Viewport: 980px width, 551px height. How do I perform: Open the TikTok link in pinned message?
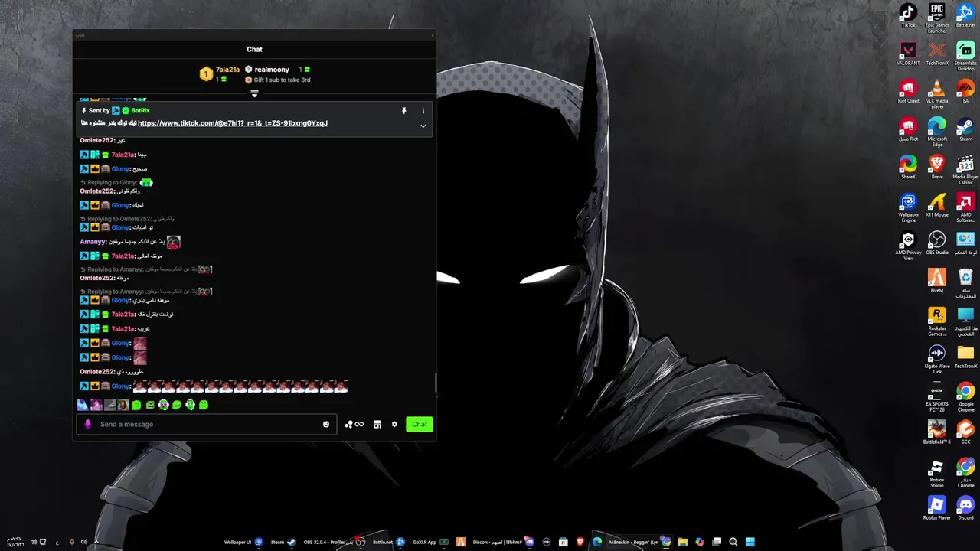pyautogui.click(x=233, y=123)
